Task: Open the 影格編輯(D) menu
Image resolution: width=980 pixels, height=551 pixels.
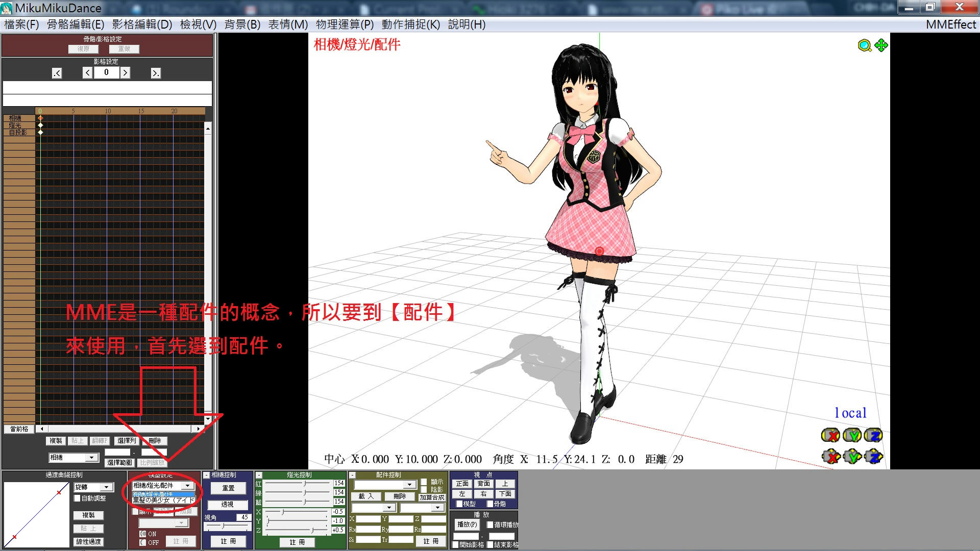Action: coord(142,24)
